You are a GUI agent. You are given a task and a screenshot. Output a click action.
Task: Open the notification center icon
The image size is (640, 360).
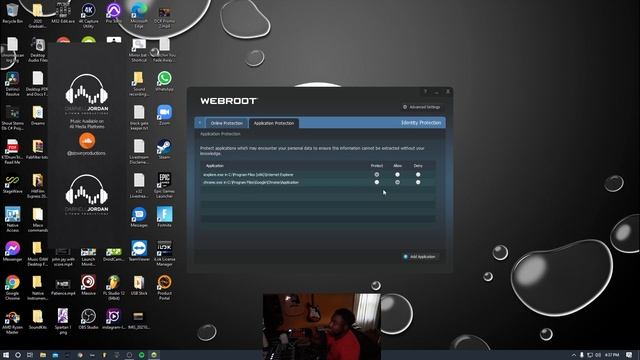click(x=629, y=355)
